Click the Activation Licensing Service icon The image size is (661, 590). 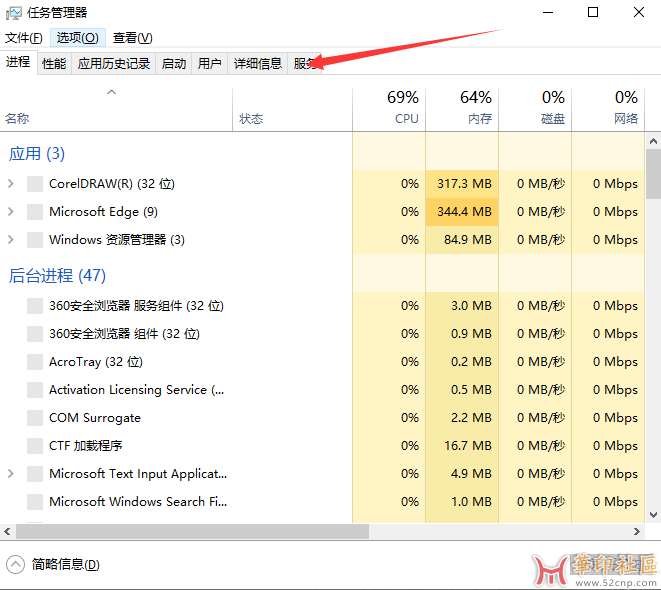(x=35, y=390)
